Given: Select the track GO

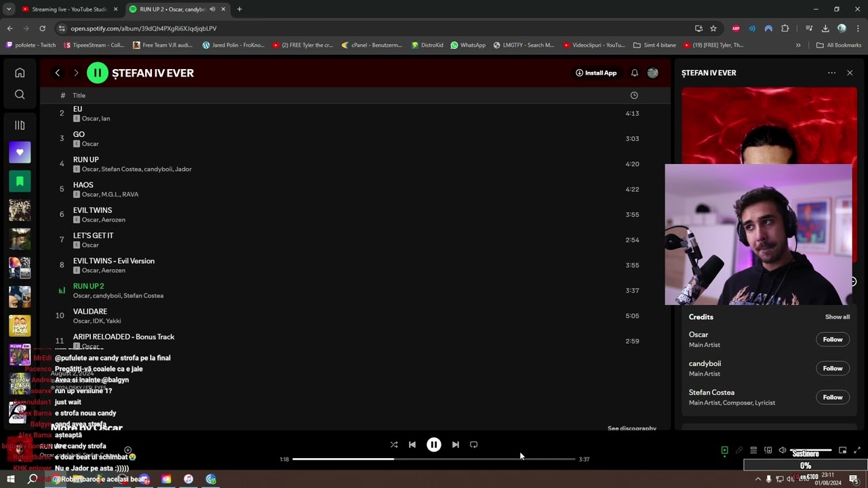Looking at the screenshot, I should 79,134.
